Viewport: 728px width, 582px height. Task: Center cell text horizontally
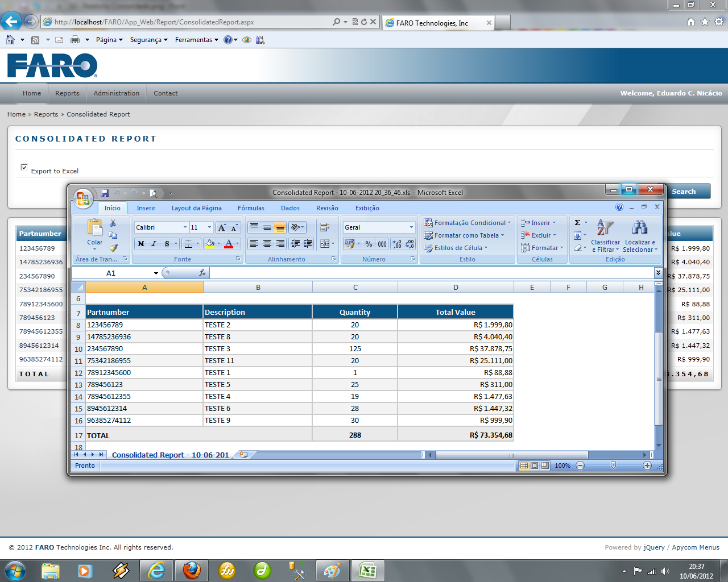(267, 244)
